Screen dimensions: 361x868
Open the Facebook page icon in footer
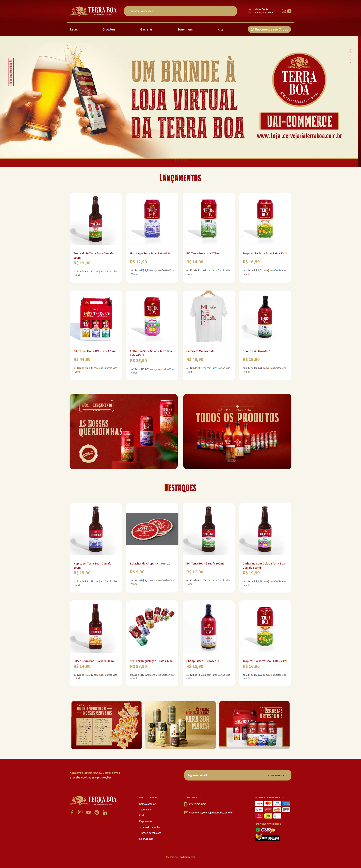pyautogui.click(x=72, y=812)
